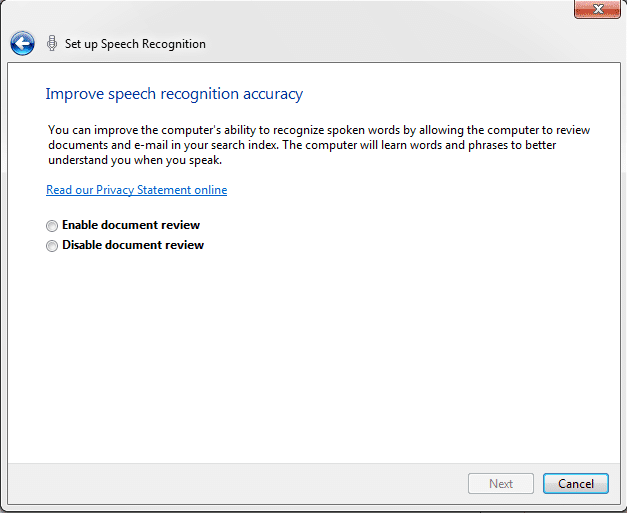The image size is (627, 513).
Task: Click the 'Set up Speech Recognition' title text
Action: click(135, 44)
